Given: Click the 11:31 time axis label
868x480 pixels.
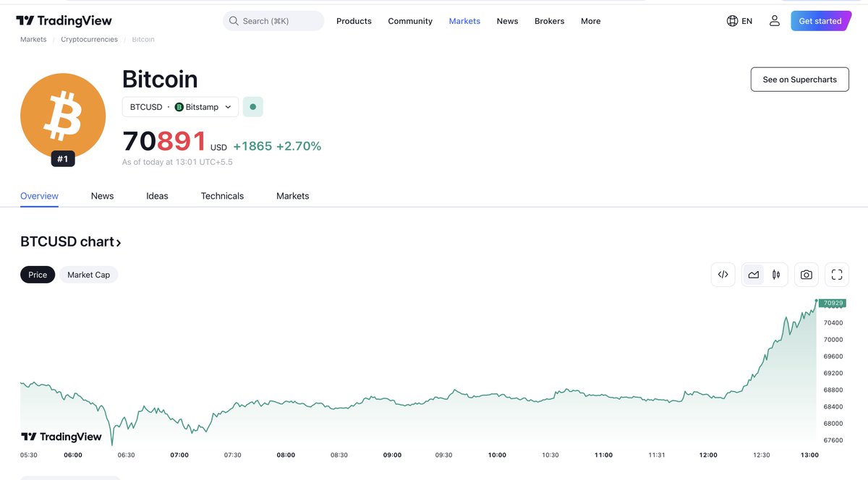Looking at the screenshot, I should point(657,455).
